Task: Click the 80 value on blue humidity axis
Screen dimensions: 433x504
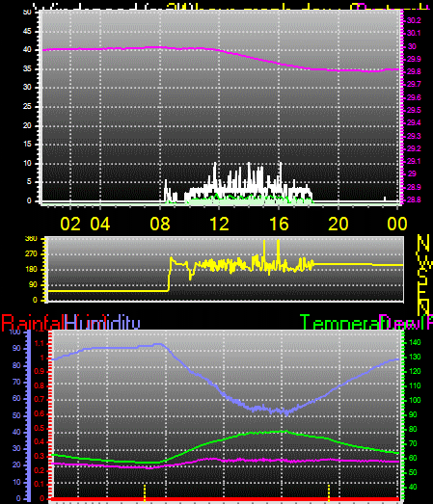Action: (16, 365)
